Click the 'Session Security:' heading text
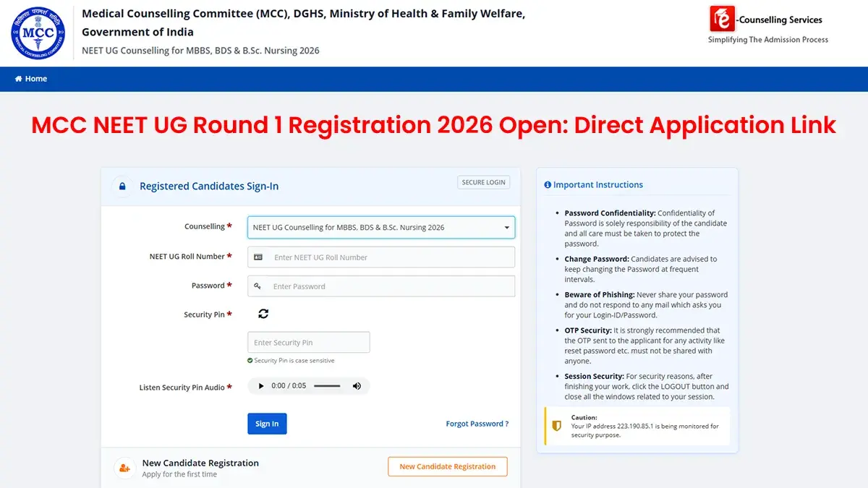Image resolution: width=868 pixels, height=488 pixels. 594,377
